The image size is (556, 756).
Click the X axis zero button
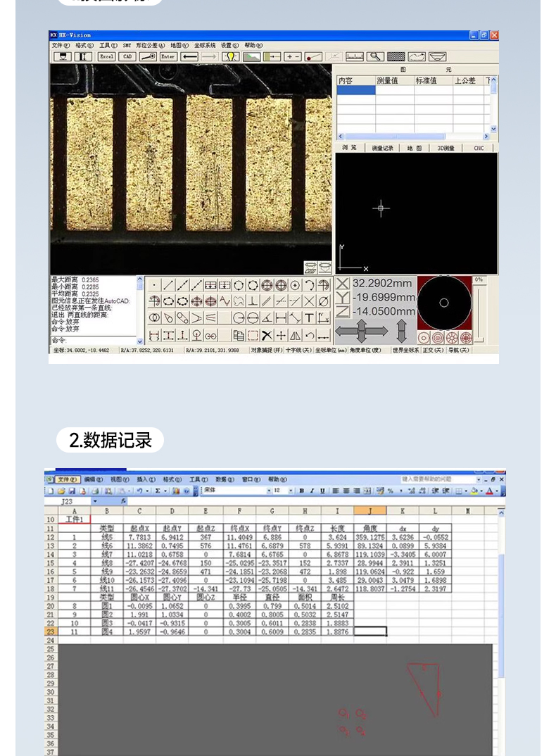click(342, 284)
